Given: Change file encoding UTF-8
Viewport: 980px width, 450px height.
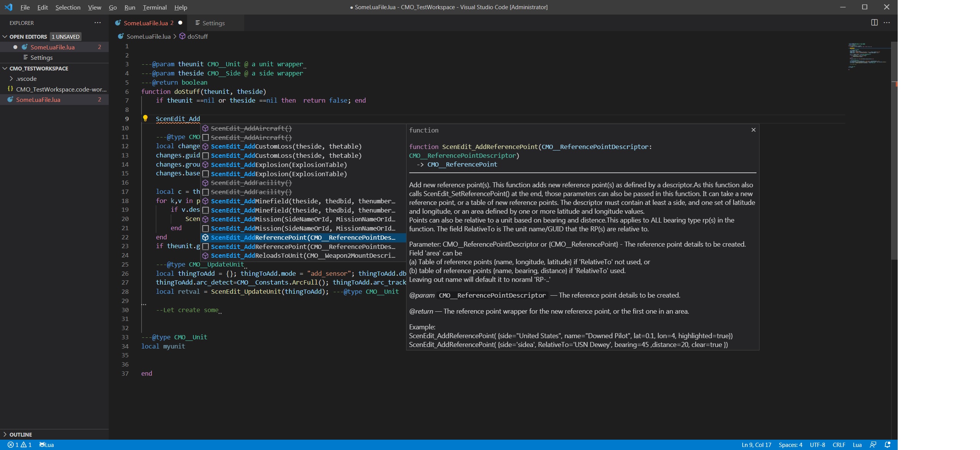Looking at the screenshot, I should [x=817, y=445].
